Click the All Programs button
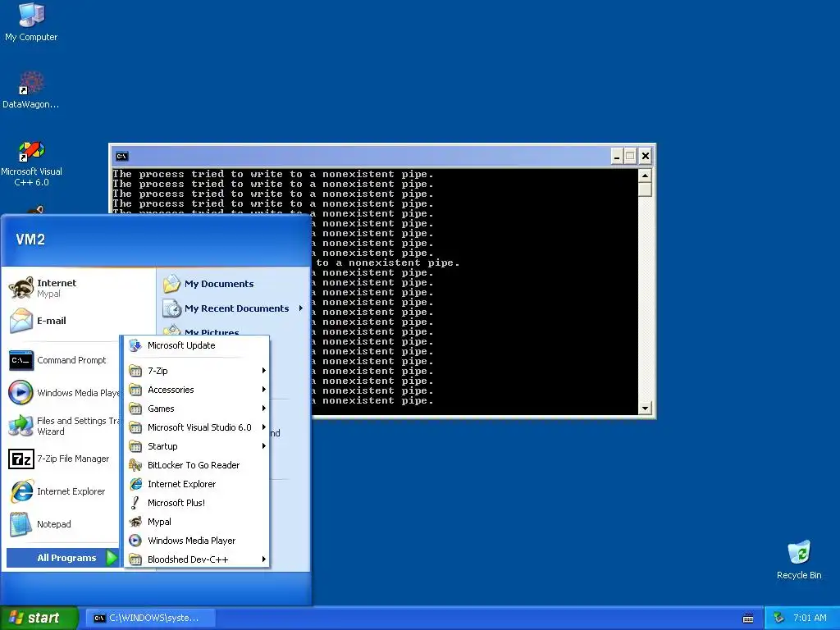Image resolution: width=840 pixels, height=630 pixels. (x=62, y=558)
